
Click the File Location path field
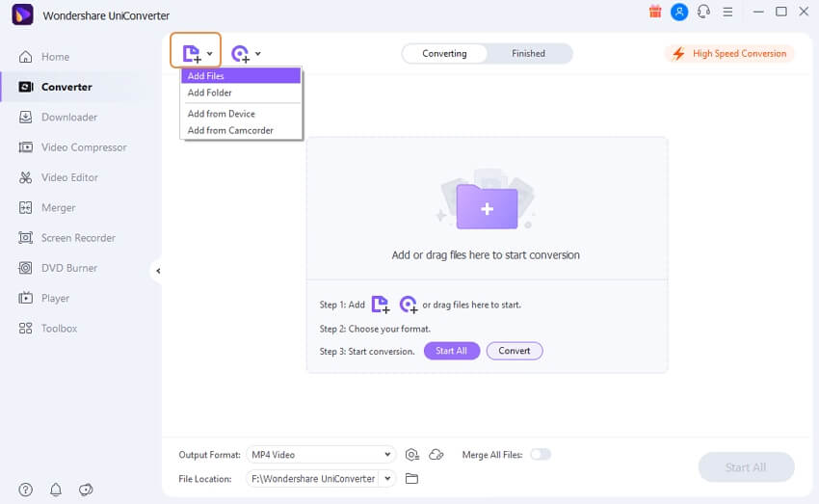pyautogui.click(x=312, y=478)
